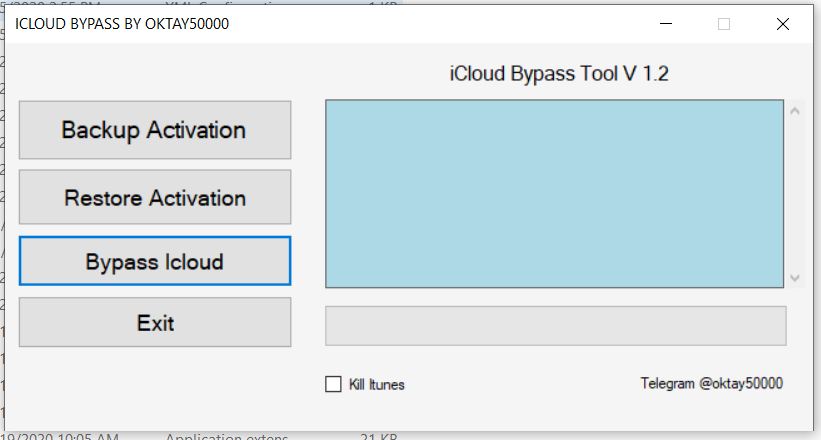Click the empty progress bar below the log
Viewport: 821px width, 440px height.
click(x=556, y=326)
